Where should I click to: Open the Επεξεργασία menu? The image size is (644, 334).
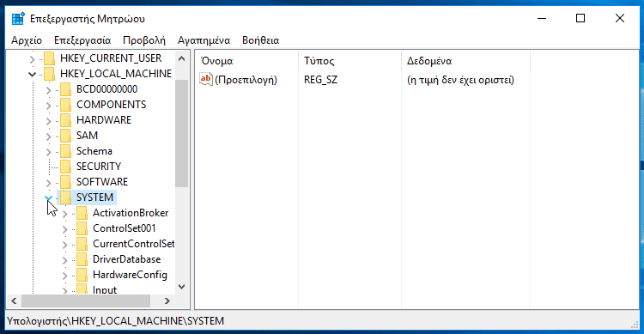coord(82,40)
